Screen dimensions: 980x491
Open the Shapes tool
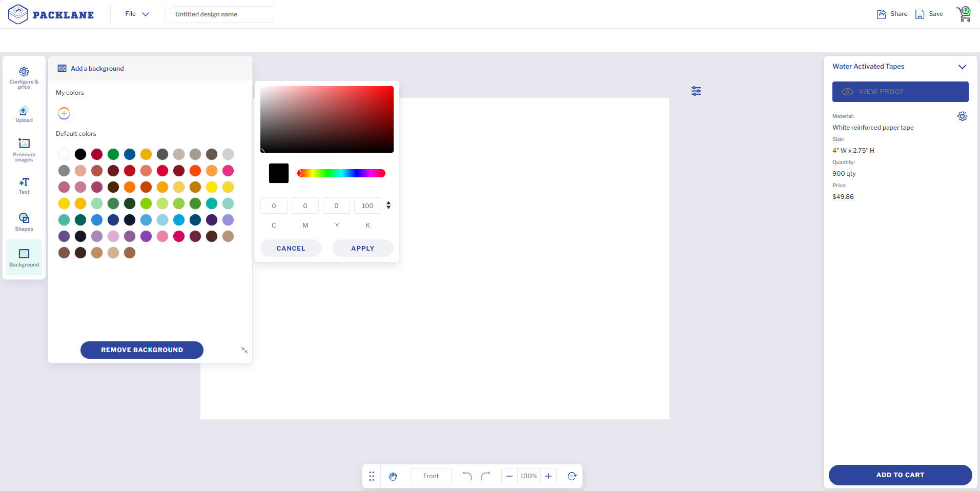tap(24, 222)
